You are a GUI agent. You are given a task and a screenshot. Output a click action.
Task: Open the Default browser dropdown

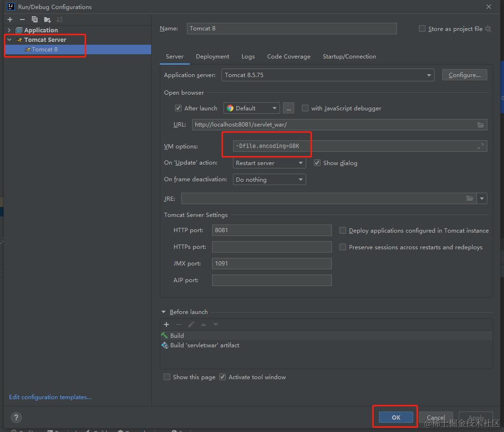pos(252,108)
